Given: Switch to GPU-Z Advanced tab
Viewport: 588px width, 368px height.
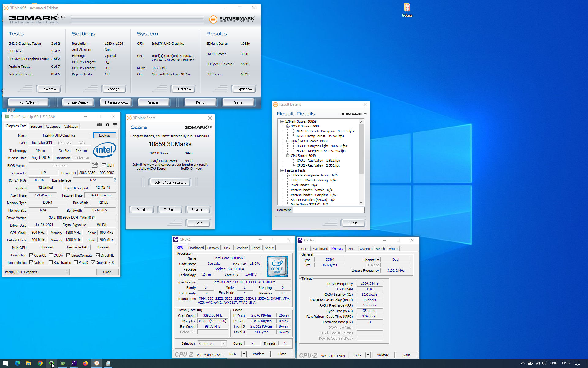Looking at the screenshot, I should (x=53, y=126).
